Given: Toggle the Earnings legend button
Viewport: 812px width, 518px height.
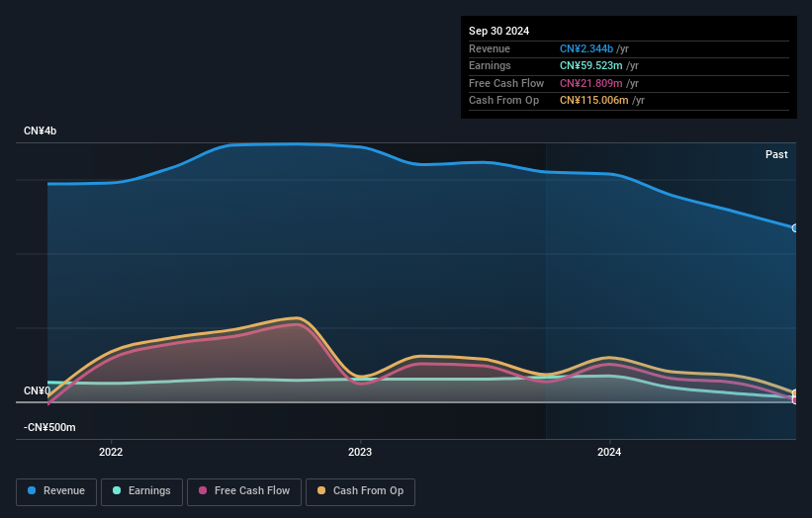Looking at the screenshot, I should 141,491.
